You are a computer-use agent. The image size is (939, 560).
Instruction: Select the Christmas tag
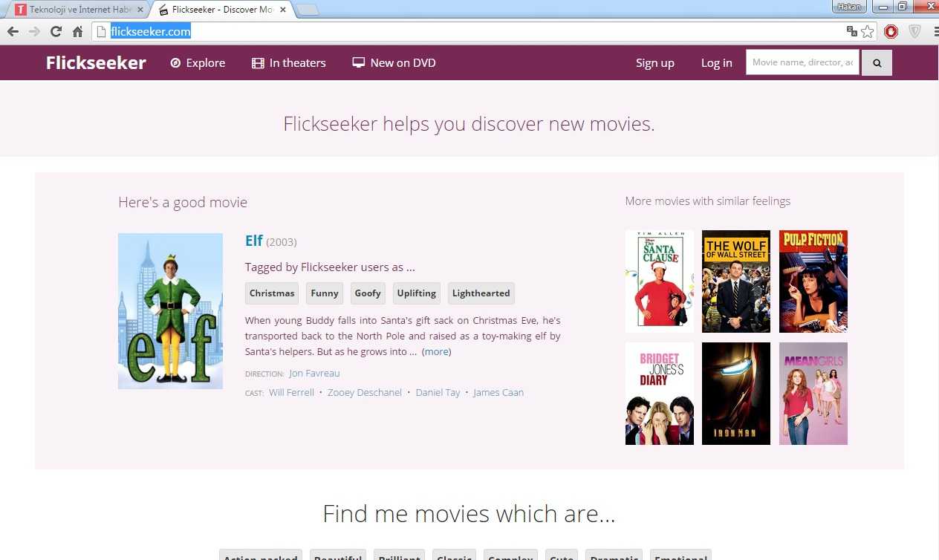[x=272, y=293]
